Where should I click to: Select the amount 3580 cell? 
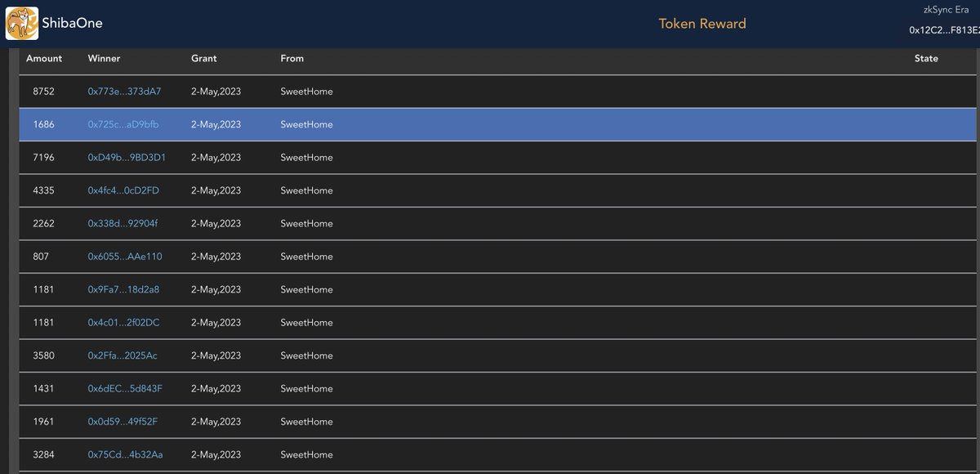(x=43, y=355)
